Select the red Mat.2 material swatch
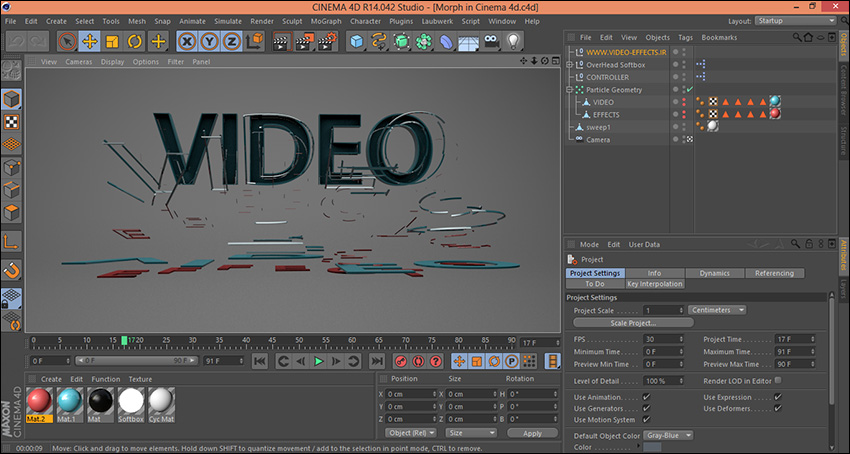Screen dimensions: 850x454 pos(39,405)
